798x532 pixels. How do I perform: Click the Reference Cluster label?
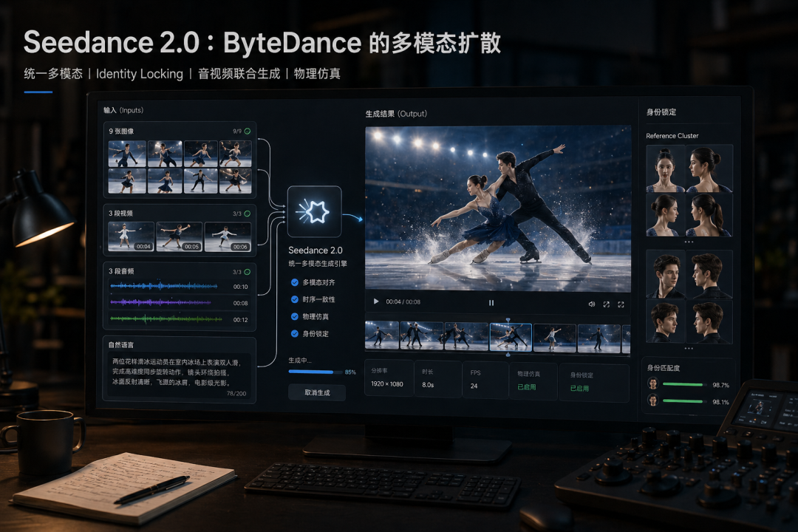pyautogui.click(x=672, y=135)
